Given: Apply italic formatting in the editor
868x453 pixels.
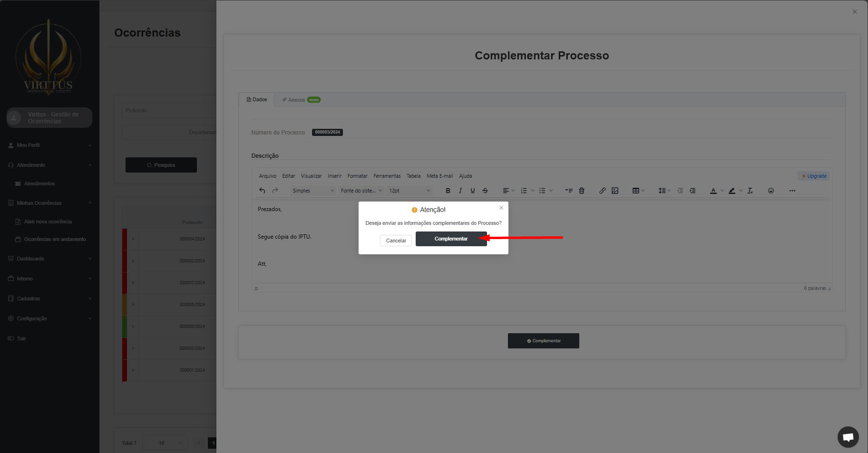Looking at the screenshot, I should point(460,191).
